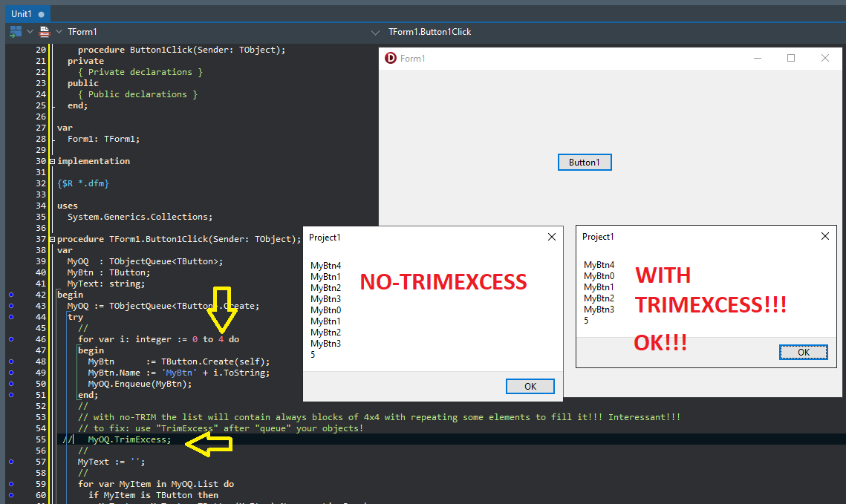Collapse the implementation section fold marker
This screenshot has width=846, height=504.
(x=51, y=161)
